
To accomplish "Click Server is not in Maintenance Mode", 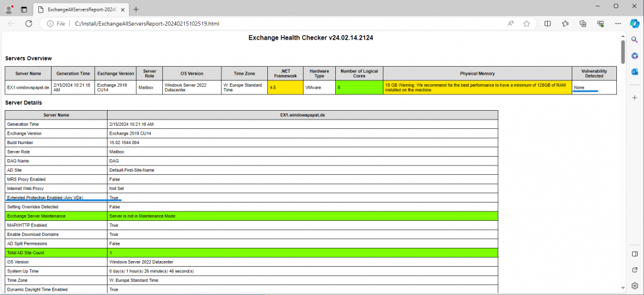I will point(143,216).
